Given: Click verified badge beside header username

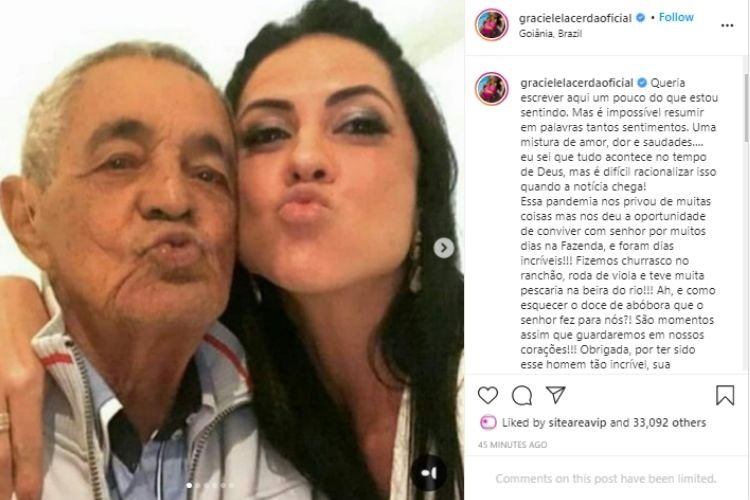Looking at the screenshot, I should click(x=640, y=18).
